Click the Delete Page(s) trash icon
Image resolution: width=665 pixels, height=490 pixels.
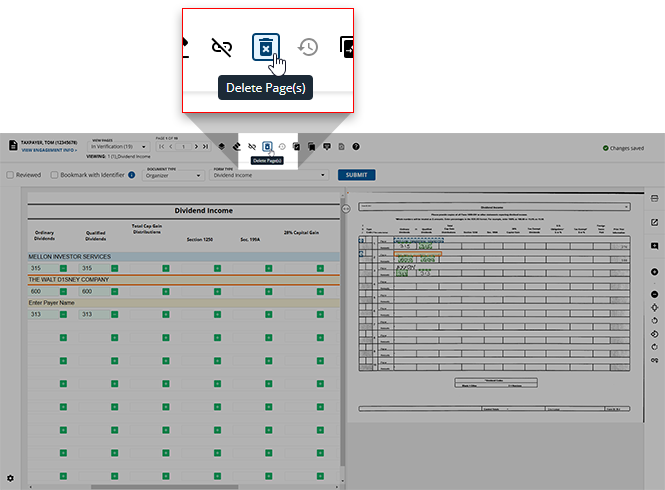267,147
